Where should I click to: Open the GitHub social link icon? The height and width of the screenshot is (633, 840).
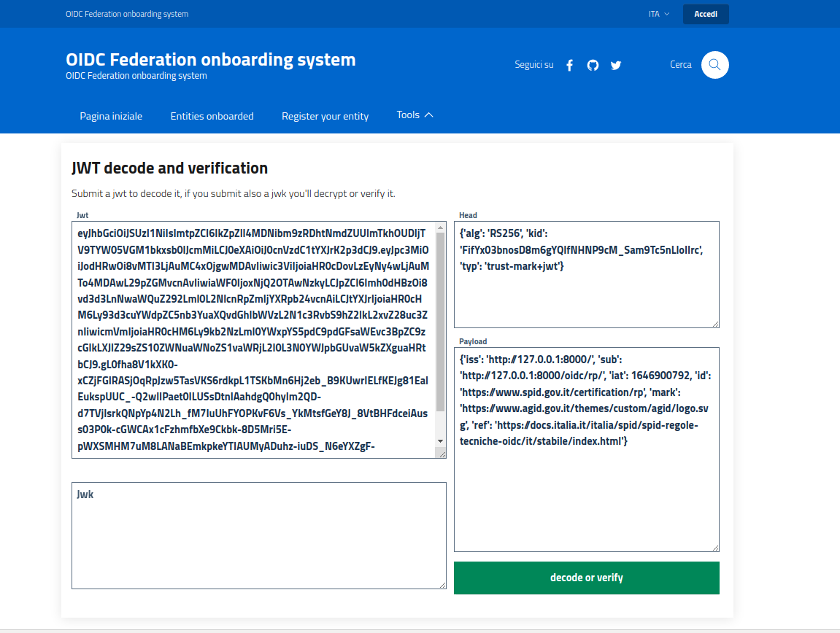[593, 66]
